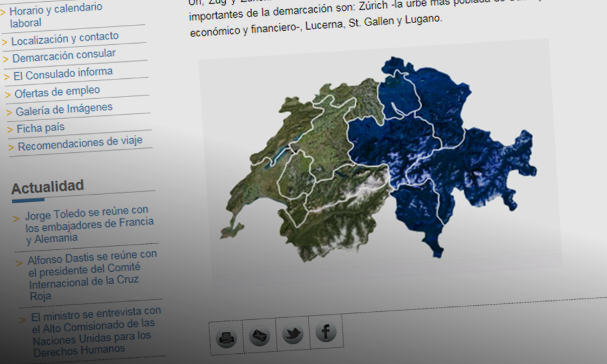
Task: Read news about Jorge Toledo and the ambassadors
Action: (89, 225)
